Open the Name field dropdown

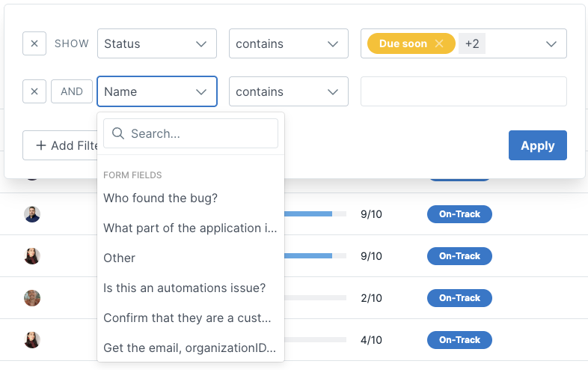point(157,91)
